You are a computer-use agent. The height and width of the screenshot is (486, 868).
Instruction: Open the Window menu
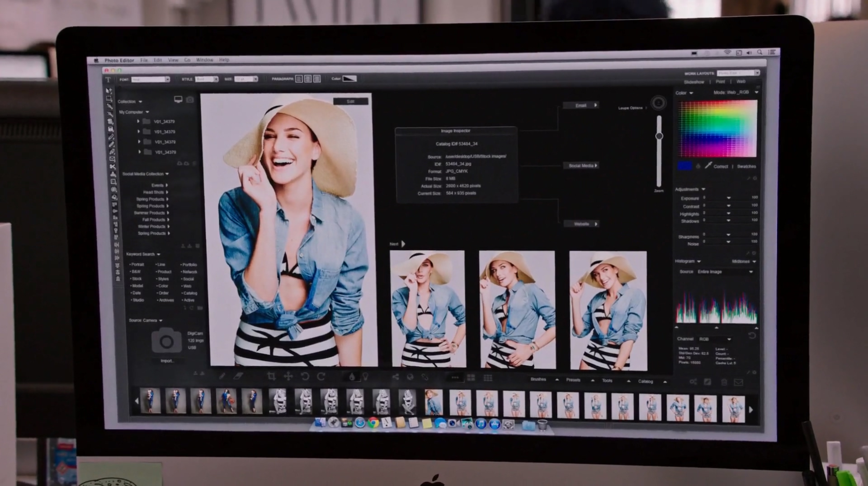(x=204, y=60)
